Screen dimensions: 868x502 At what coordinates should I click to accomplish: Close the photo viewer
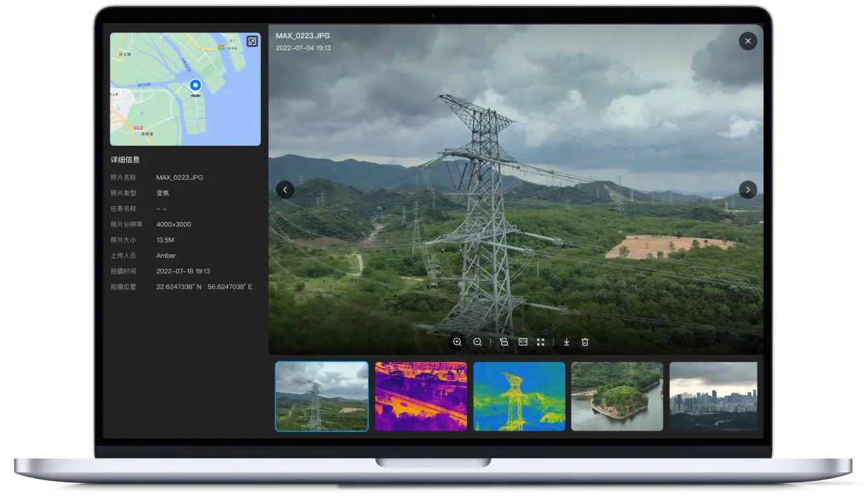coord(748,41)
